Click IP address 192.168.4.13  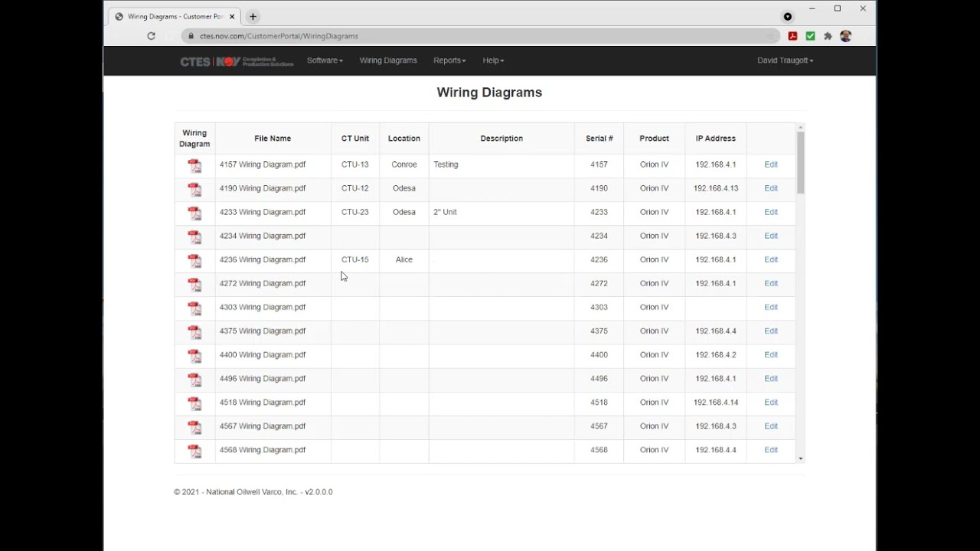(716, 188)
